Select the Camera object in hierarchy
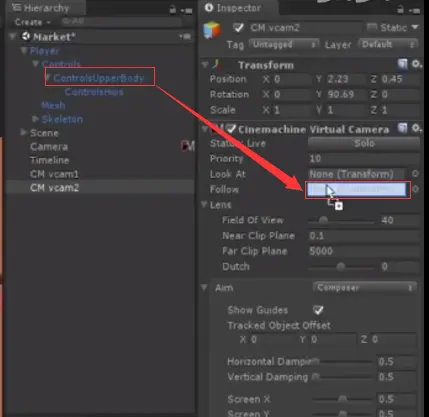This screenshot has width=429, height=417. pos(49,147)
